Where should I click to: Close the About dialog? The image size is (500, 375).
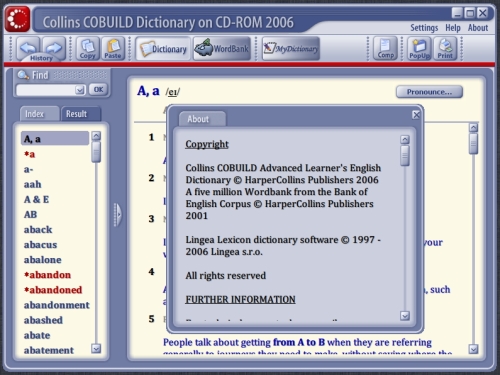[x=416, y=115]
